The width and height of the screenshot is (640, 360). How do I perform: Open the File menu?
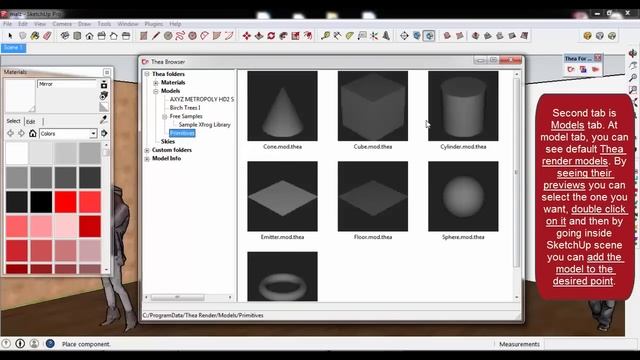8,24
